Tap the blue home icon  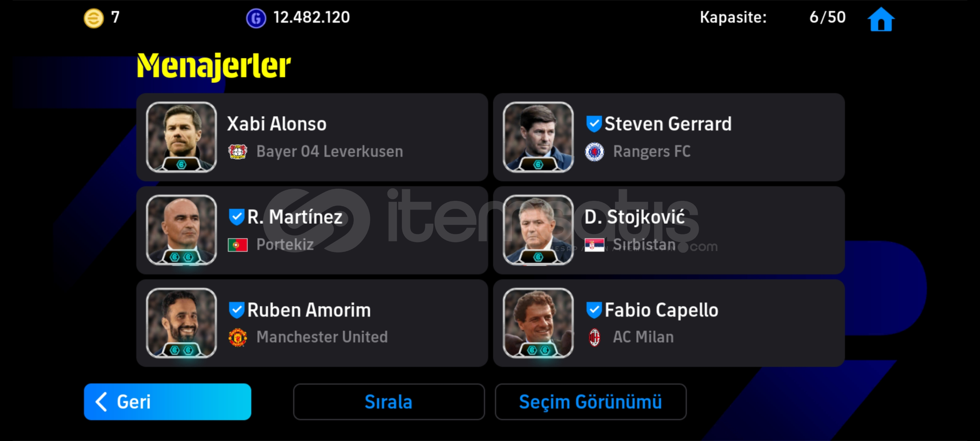click(x=881, y=19)
